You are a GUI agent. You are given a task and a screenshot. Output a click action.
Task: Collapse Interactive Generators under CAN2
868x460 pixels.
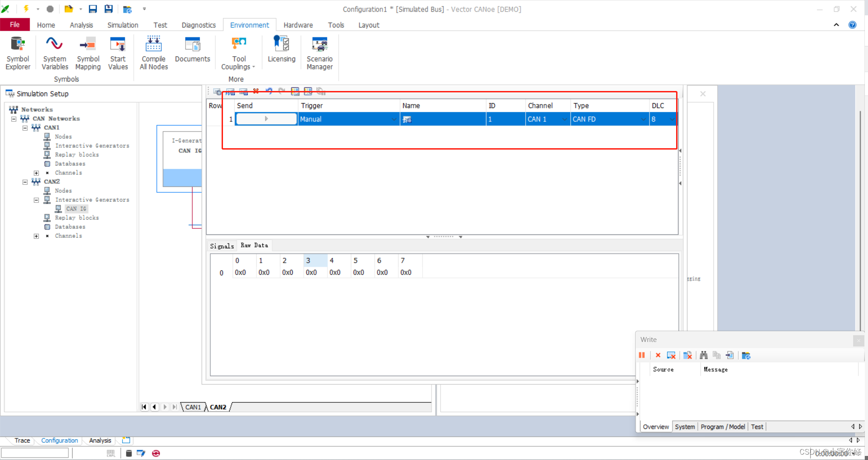[x=36, y=200]
